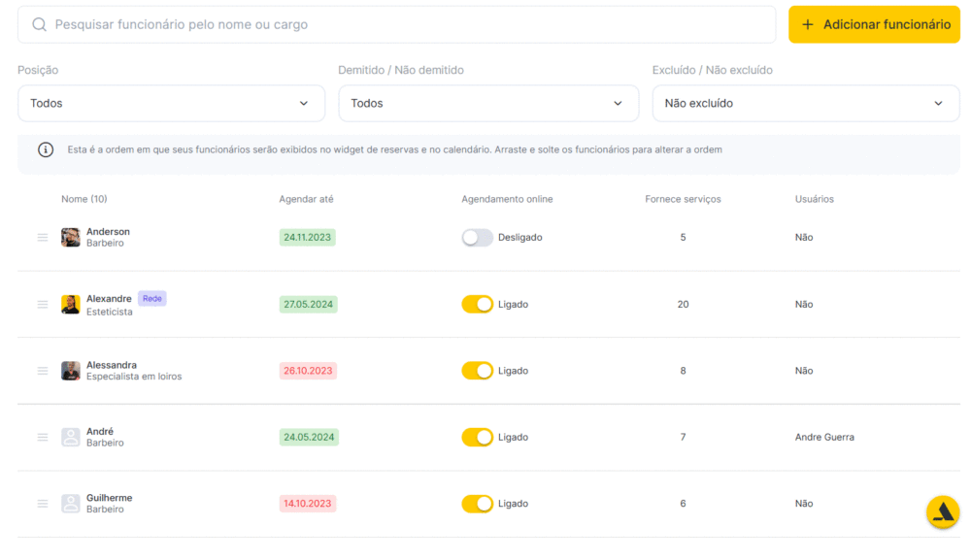
Task: Open the Excluído / Não excluído dropdown
Action: (x=806, y=103)
